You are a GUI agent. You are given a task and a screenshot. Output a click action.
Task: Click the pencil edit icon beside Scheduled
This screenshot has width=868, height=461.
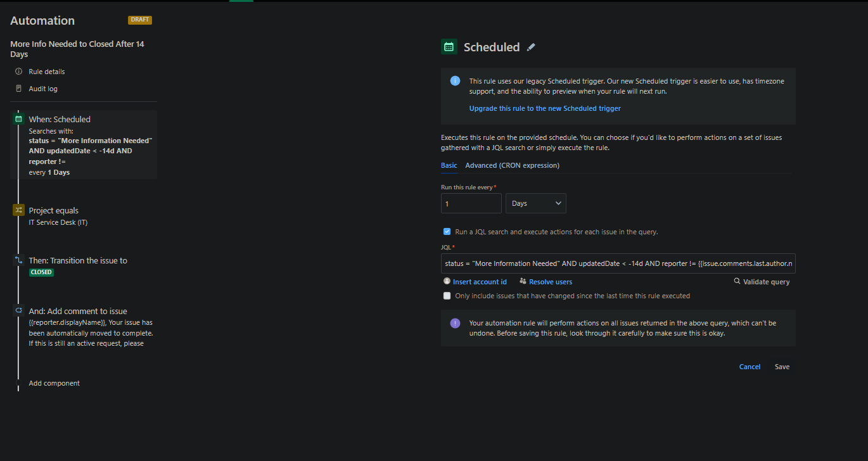click(531, 47)
